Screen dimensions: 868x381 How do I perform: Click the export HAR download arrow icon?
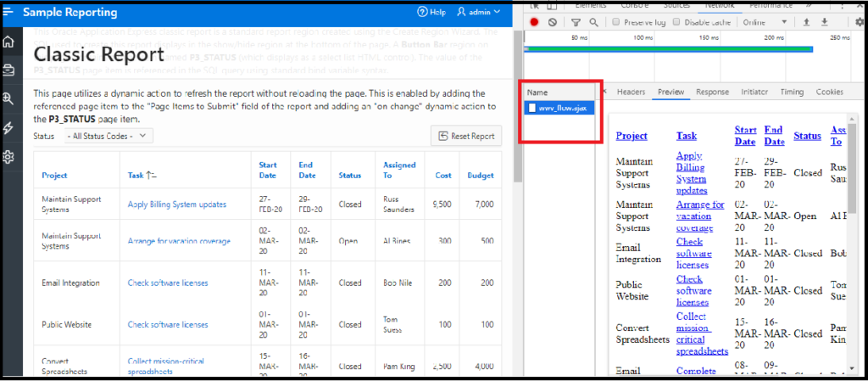[825, 22]
